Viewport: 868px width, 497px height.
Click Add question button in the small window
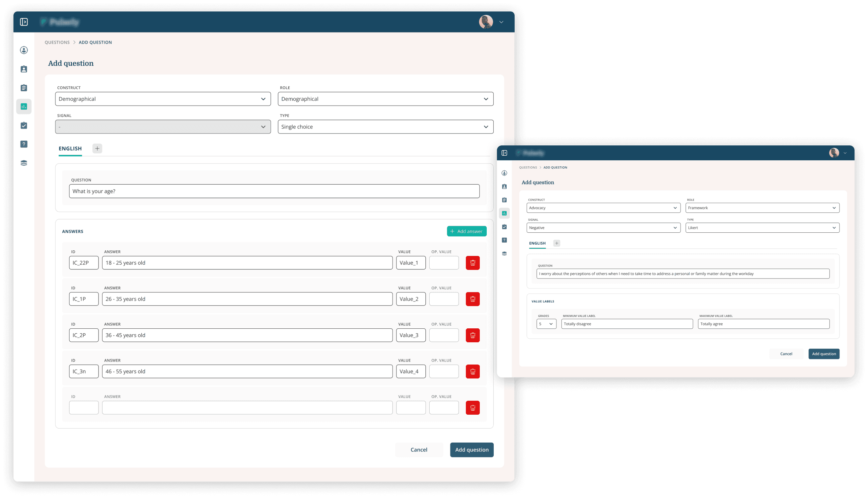coord(824,354)
